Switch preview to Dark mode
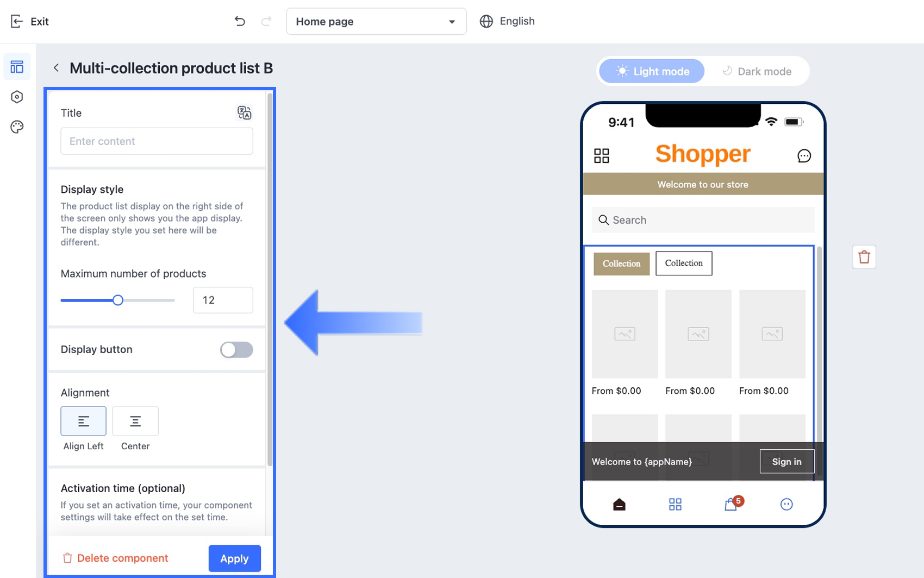 (757, 71)
